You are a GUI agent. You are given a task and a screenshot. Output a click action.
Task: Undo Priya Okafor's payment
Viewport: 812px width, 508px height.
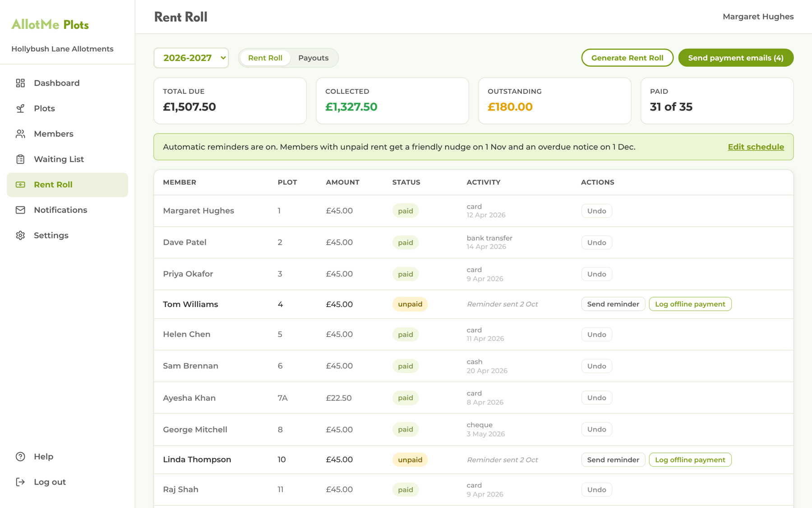click(x=596, y=274)
